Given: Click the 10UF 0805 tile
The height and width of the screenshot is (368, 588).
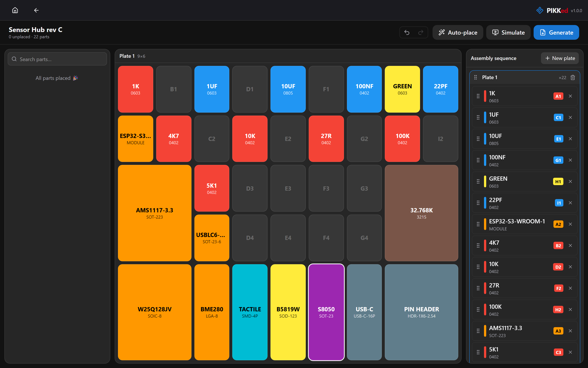Looking at the screenshot, I should 288,89.
